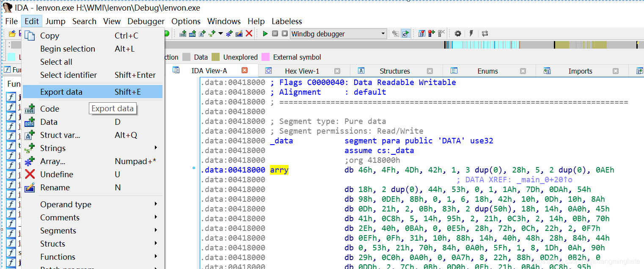Click the Data gray legend swatch
Image resolution: width=644 pixels, height=269 pixels.
coord(187,57)
